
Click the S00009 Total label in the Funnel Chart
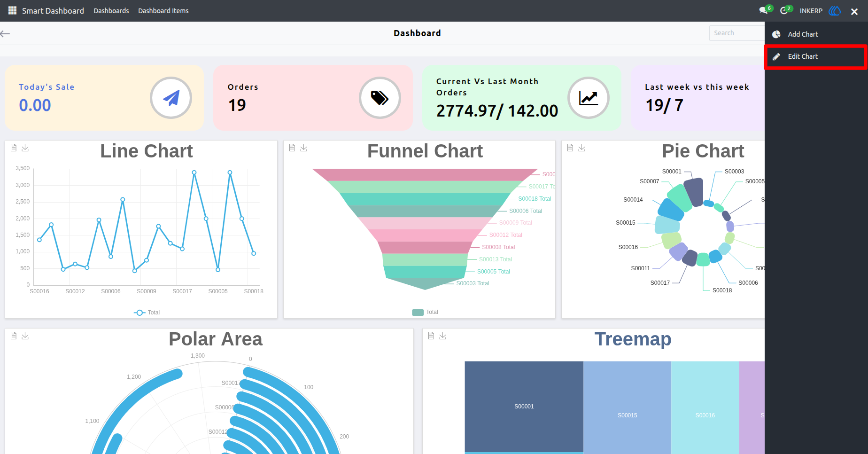pos(516,223)
